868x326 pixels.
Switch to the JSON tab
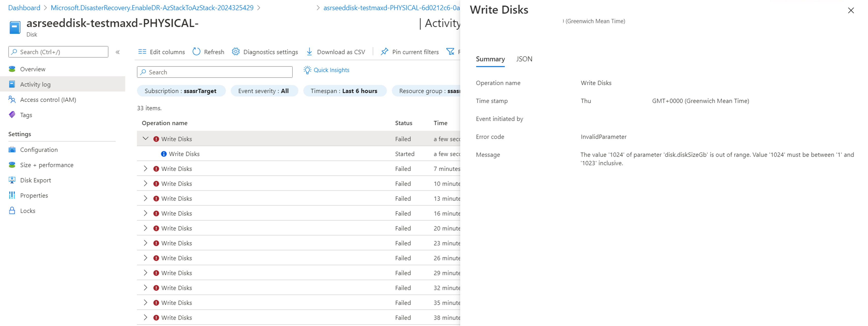coord(524,59)
